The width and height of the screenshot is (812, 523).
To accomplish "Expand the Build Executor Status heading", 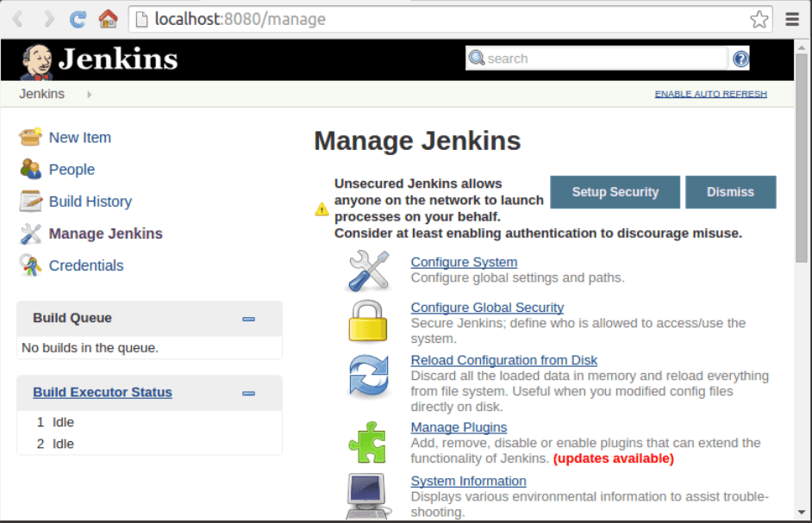I will pyautogui.click(x=102, y=392).
